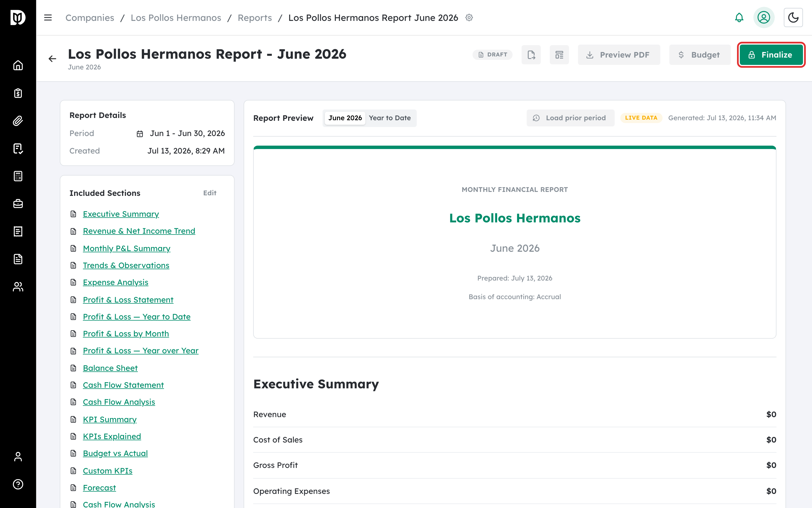The height and width of the screenshot is (508, 812).
Task: Open the paperclip attachments icon in sidebar
Action: click(18, 121)
